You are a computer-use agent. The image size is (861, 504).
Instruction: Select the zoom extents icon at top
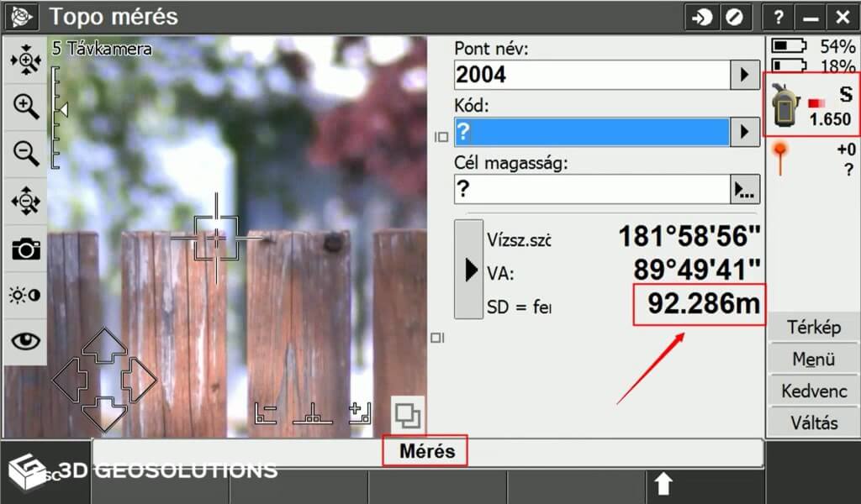tap(26, 60)
